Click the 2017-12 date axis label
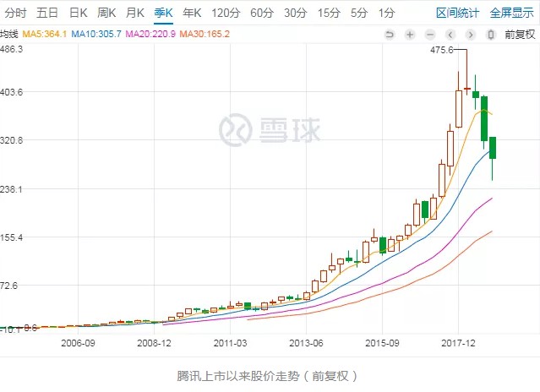 [x=458, y=343]
